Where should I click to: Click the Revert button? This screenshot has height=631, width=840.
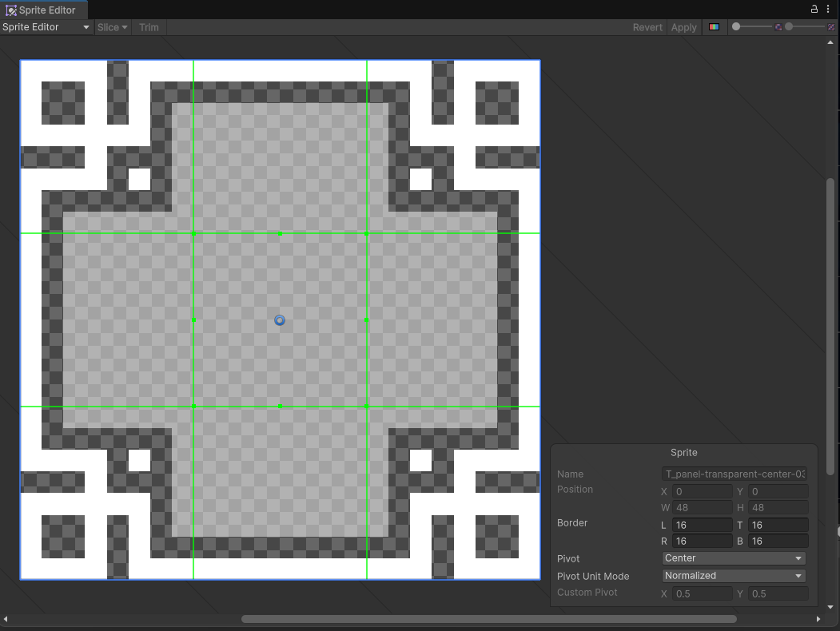click(647, 26)
